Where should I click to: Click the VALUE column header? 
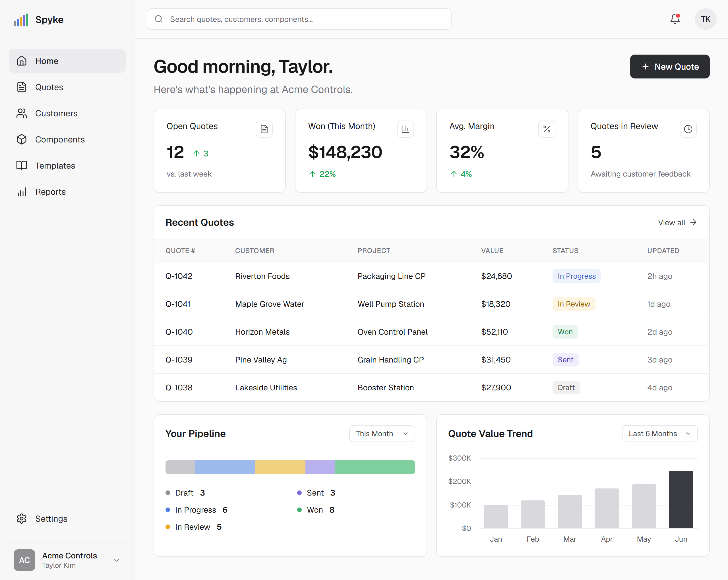[x=492, y=250]
